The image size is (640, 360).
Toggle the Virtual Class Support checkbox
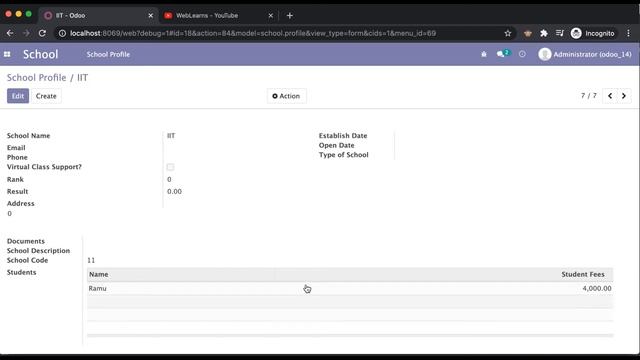pyautogui.click(x=170, y=167)
